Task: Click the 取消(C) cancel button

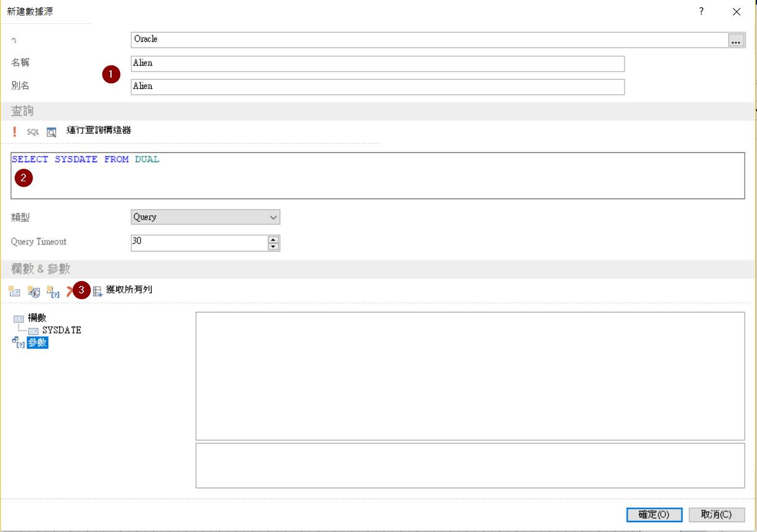Action: coord(716,515)
